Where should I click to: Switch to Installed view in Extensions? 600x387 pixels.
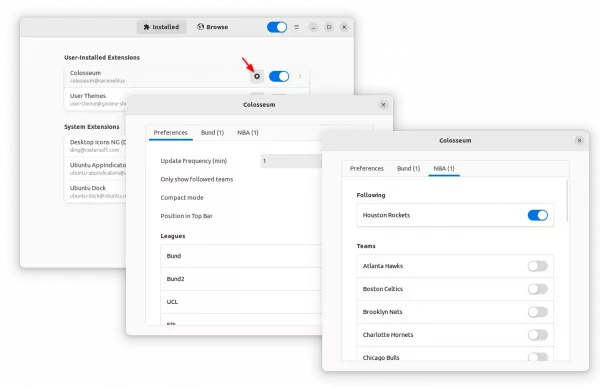(161, 27)
